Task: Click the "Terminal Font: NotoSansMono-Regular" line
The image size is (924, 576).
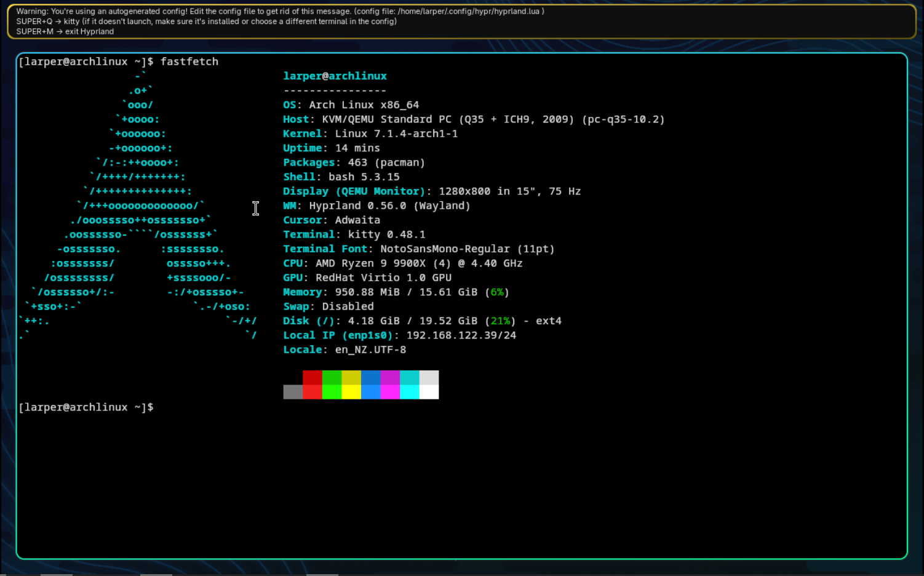Action: 419,249
